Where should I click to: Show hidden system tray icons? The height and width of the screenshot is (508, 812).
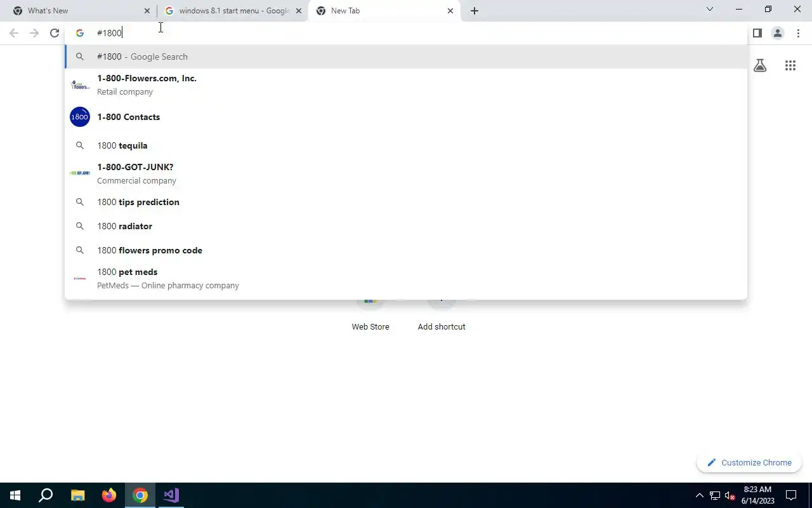click(700, 495)
